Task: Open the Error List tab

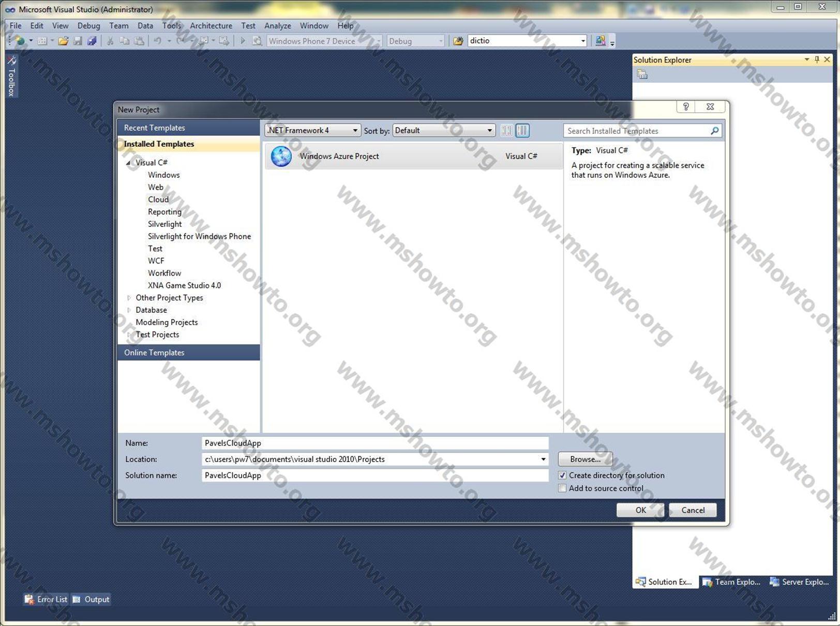Action: (46, 600)
